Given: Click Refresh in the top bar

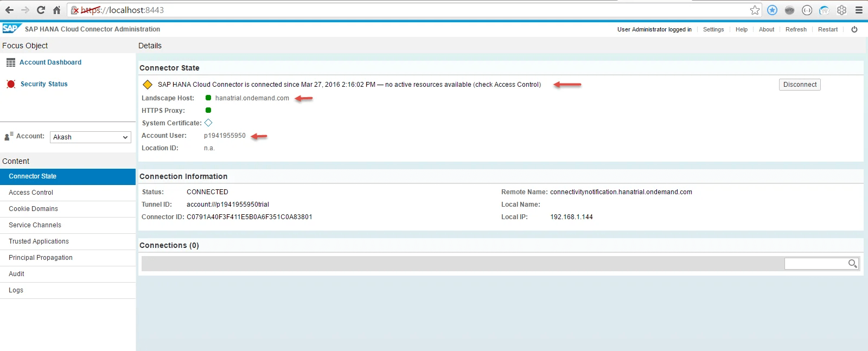Looking at the screenshot, I should pyautogui.click(x=796, y=29).
